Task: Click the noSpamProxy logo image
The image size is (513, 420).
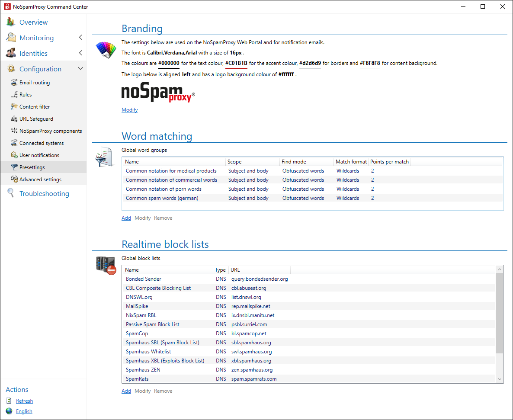Action: click(158, 93)
